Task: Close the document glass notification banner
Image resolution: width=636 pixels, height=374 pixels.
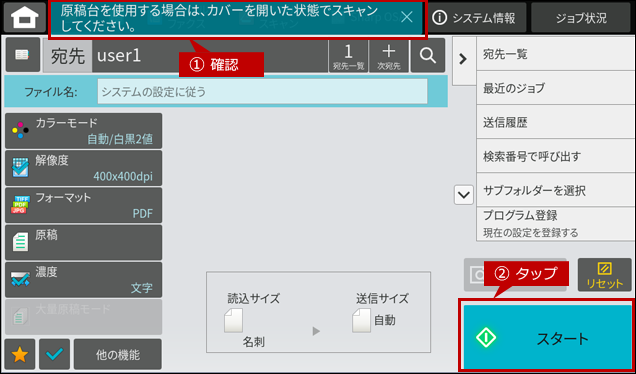Action: coord(406,17)
